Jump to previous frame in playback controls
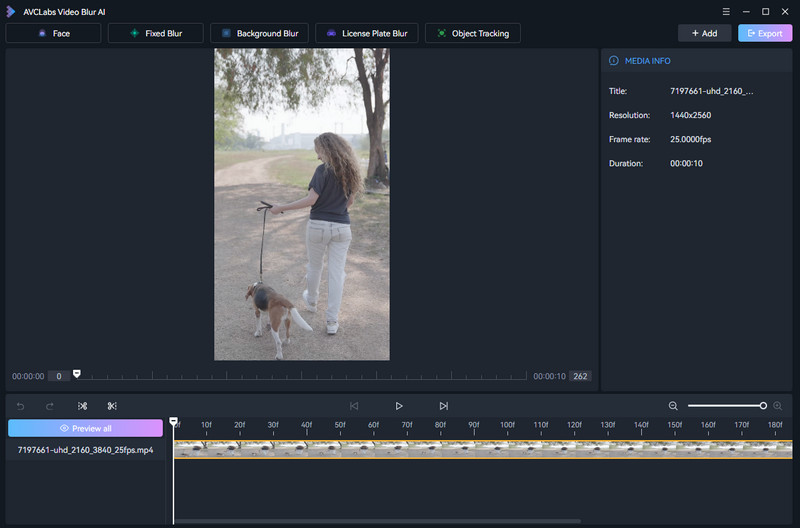 click(x=354, y=406)
